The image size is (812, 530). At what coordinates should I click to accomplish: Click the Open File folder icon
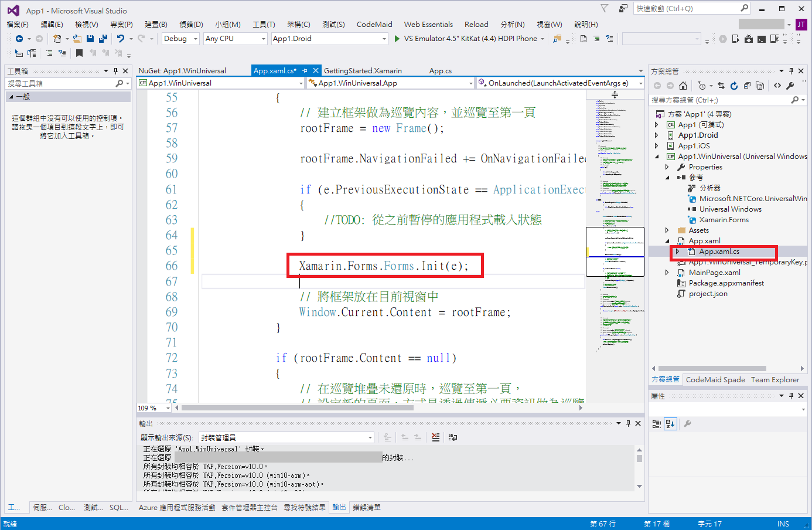tap(77, 39)
